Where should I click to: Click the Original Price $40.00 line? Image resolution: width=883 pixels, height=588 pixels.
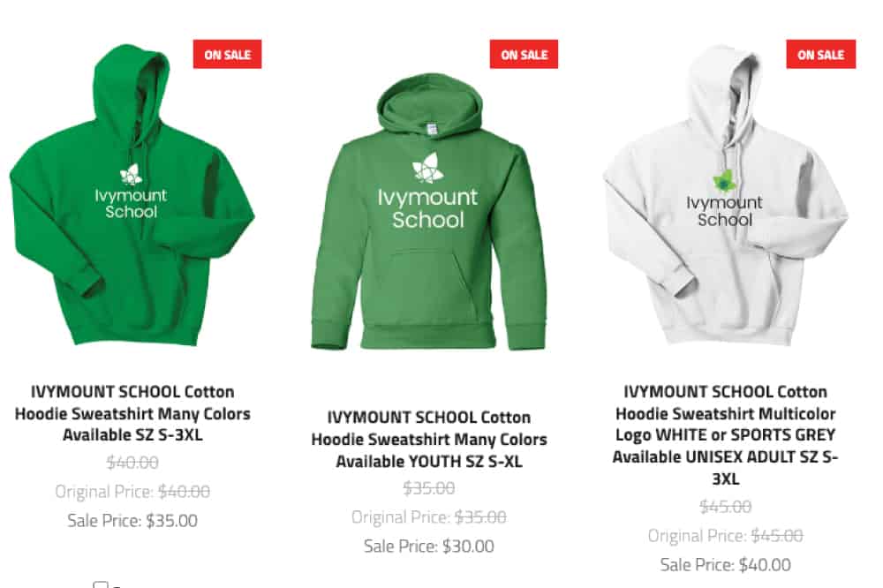(x=132, y=491)
